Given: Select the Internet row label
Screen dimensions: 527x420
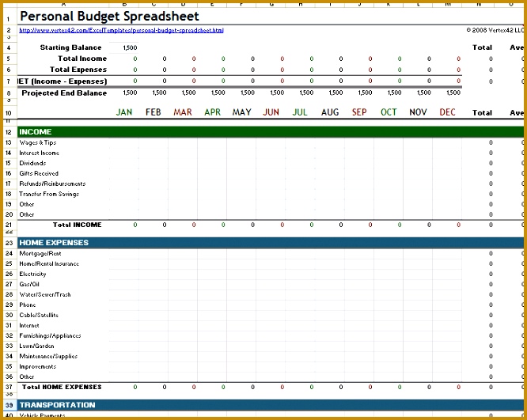Looking at the screenshot, I should [x=29, y=325].
